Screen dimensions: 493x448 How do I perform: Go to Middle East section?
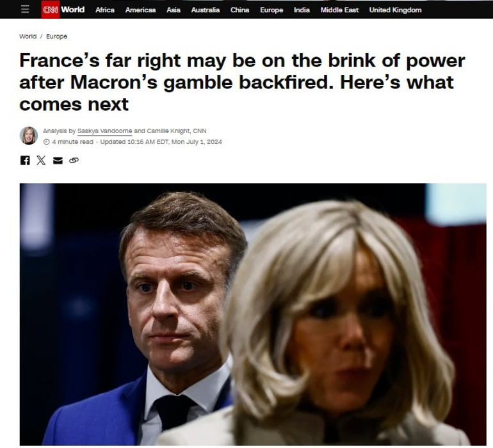[x=339, y=10]
